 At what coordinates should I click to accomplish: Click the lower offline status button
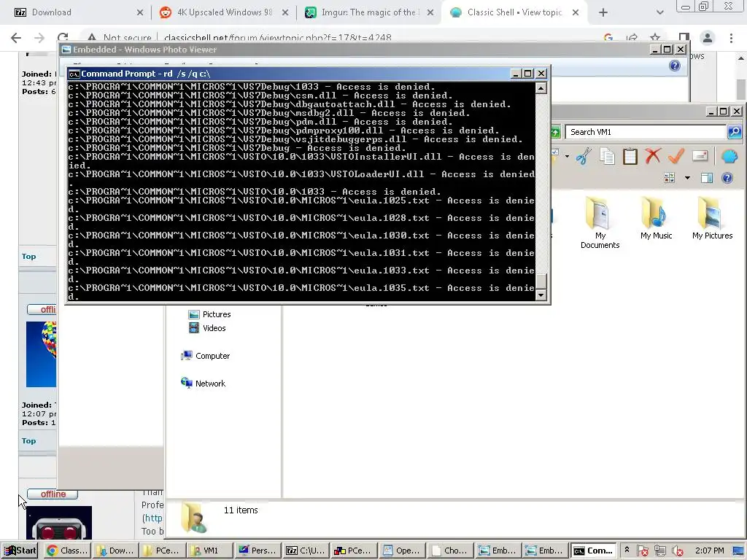(x=53, y=494)
